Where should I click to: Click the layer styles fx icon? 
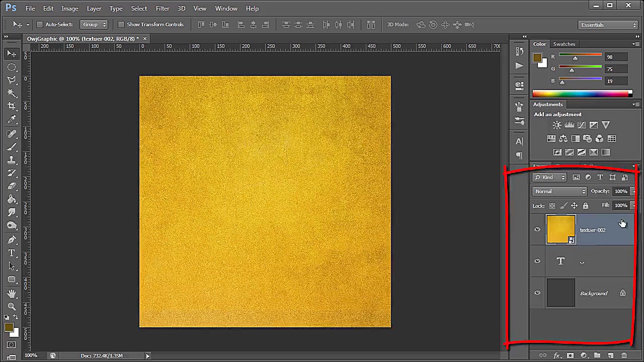click(x=557, y=355)
